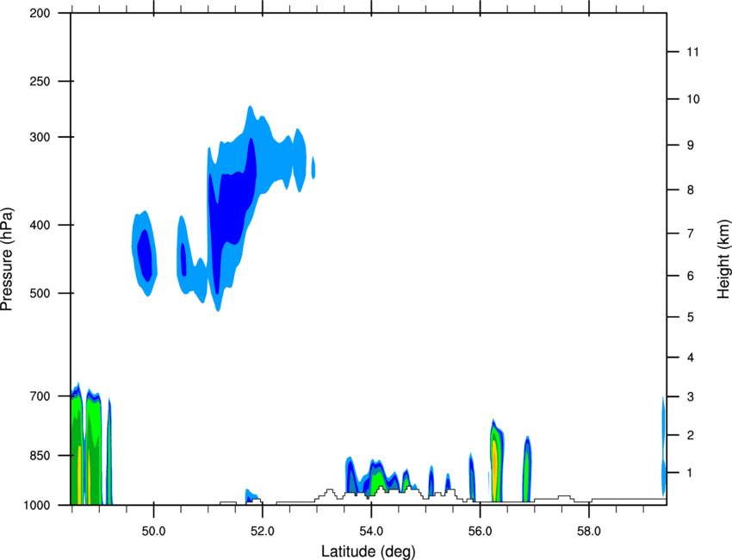Image resolution: width=732 pixels, height=560 pixels.
Task: Click pressure tick label 500
Action: coord(40,293)
